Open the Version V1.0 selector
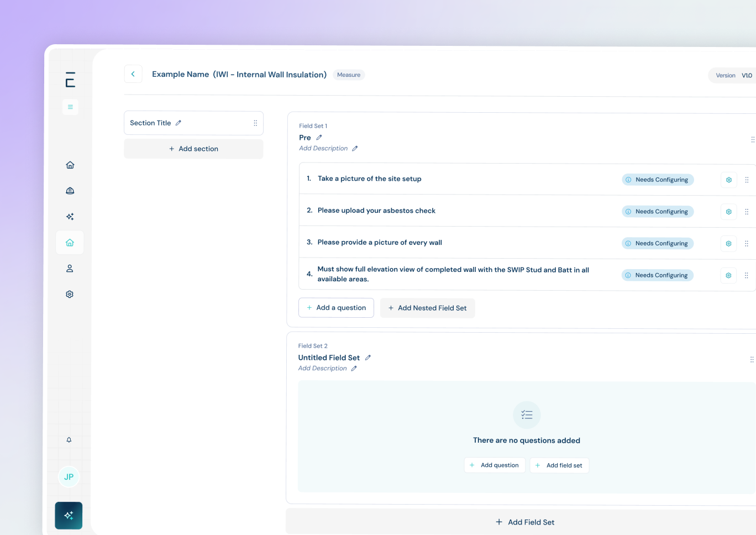 [x=733, y=76]
